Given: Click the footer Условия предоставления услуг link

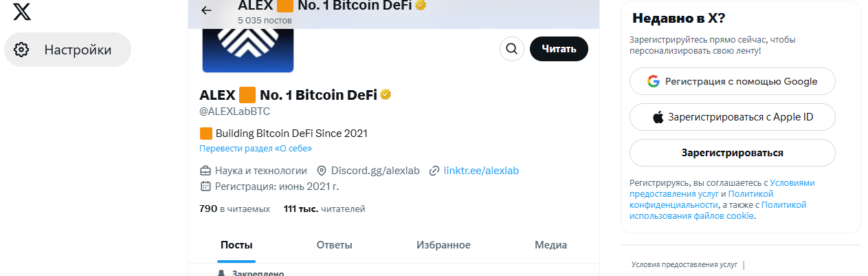Looking at the screenshot, I should pyautogui.click(x=684, y=264).
